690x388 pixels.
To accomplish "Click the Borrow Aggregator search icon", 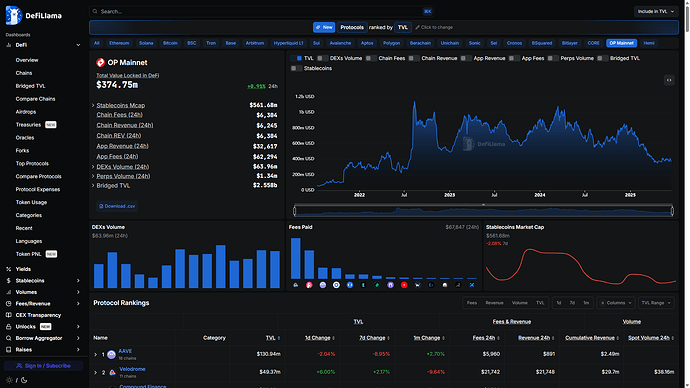I will click(8, 338).
